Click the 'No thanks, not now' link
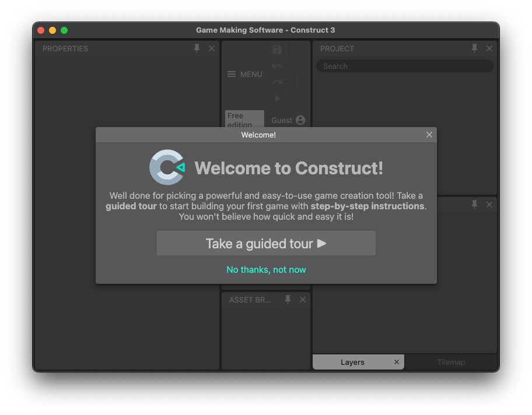532x415 pixels. 266,269
